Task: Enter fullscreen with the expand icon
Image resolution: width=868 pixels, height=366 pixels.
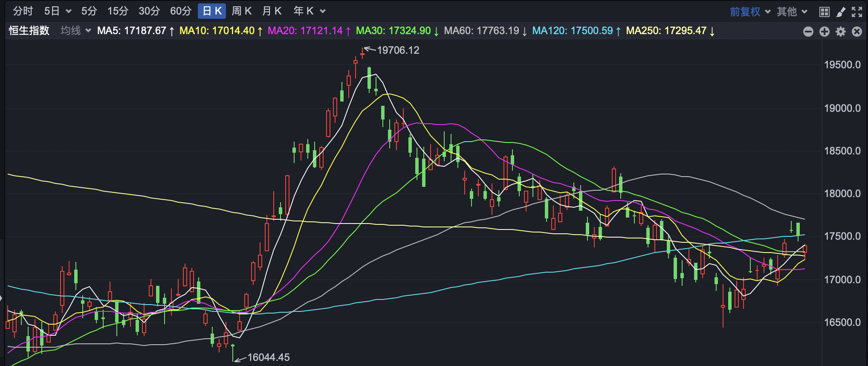Action: [x=857, y=12]
